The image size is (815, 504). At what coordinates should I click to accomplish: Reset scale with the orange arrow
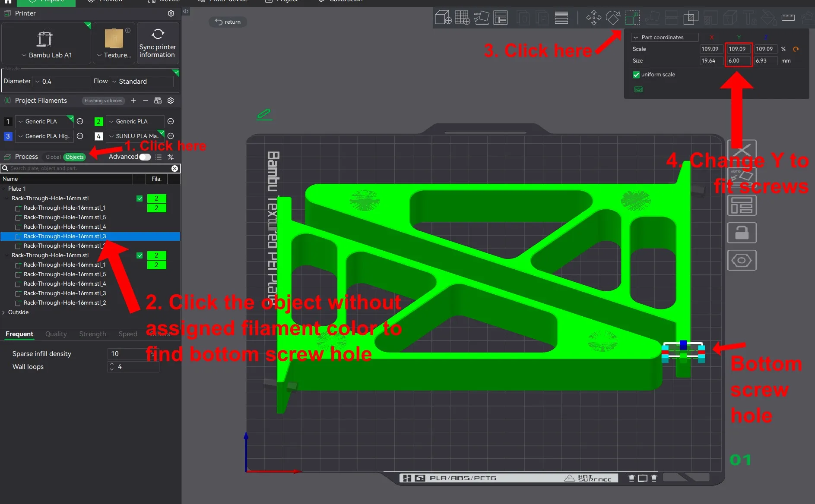[x=796, y=49]
